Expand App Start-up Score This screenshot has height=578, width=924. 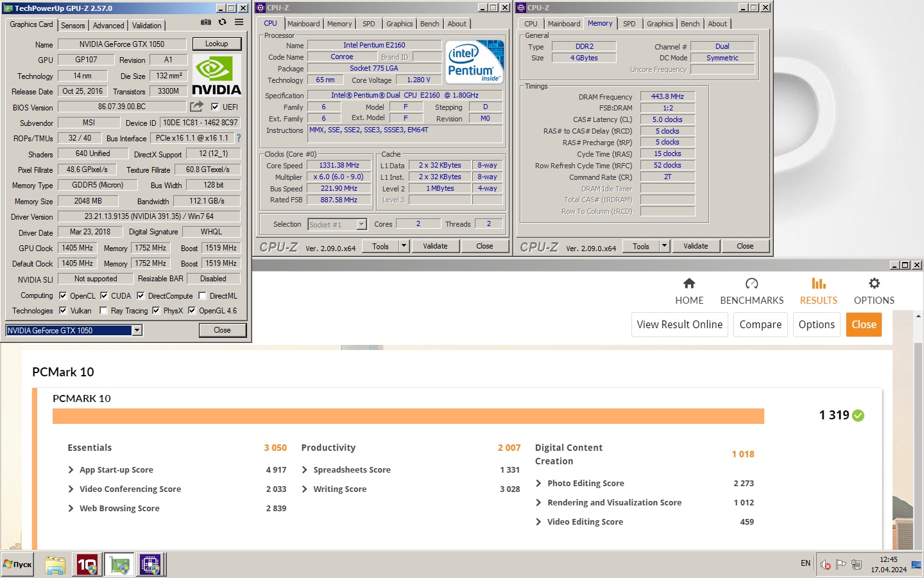(x=71, y=470)
